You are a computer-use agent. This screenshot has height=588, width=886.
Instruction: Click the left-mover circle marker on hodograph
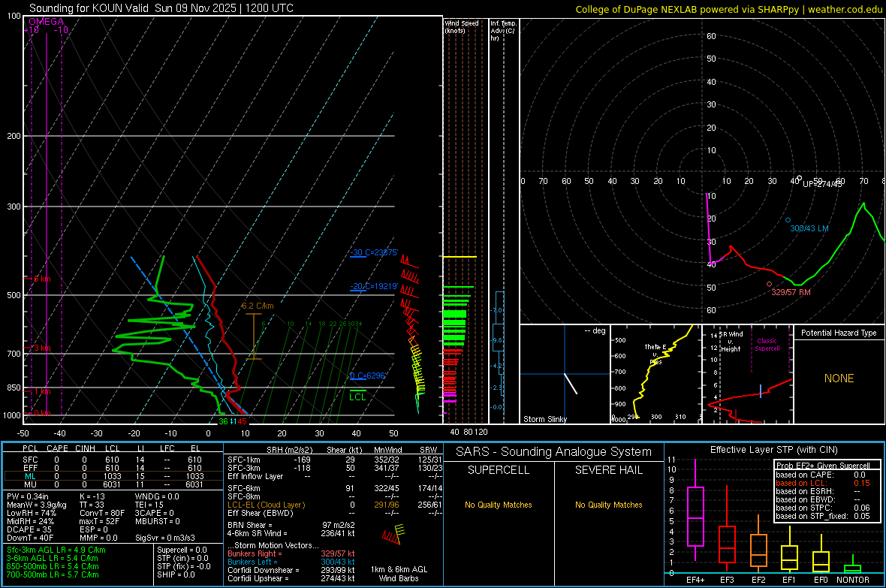[788, 220]
